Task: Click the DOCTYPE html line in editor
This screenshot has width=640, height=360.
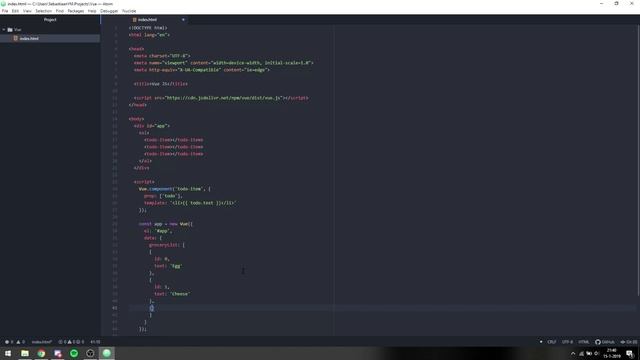Action: tap(148, 28)
